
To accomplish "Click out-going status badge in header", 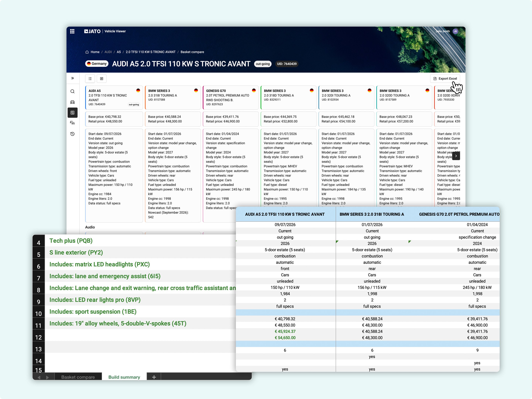I will 263,64.
